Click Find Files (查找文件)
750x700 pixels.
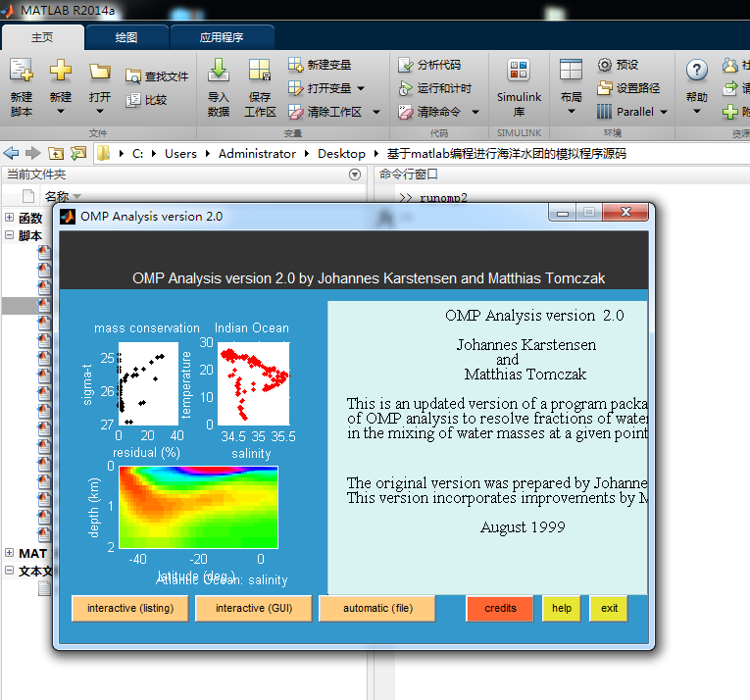[157, 76]
